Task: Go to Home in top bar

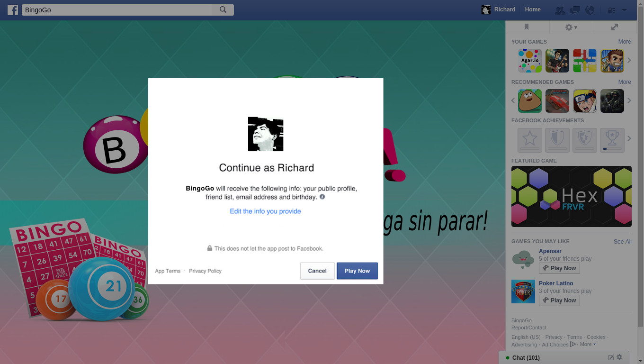Action: pyautogui.click(x=533, y=9)
